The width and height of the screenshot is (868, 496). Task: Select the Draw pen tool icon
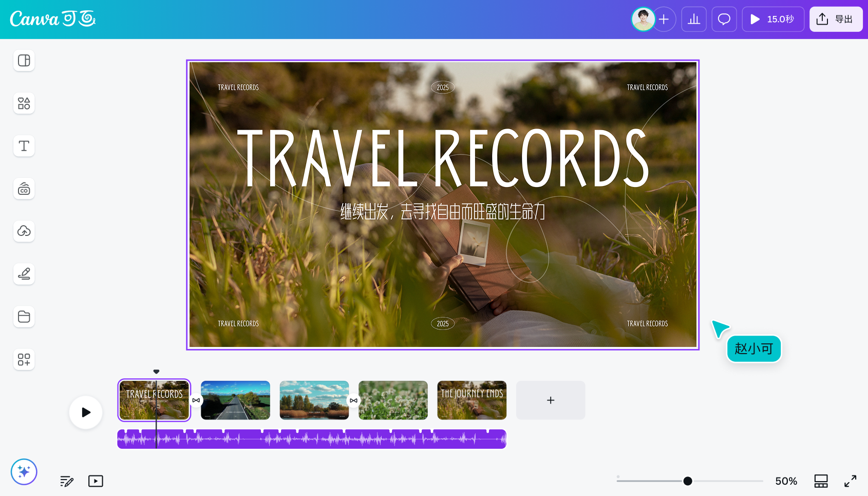(24, 274)
